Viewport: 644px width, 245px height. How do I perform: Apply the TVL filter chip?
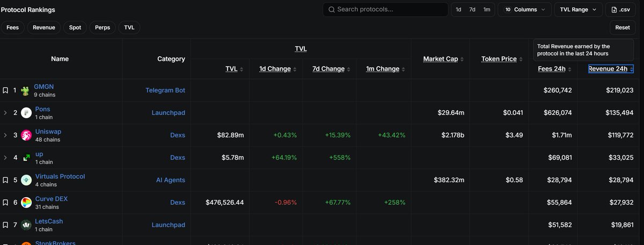[129, 27]
